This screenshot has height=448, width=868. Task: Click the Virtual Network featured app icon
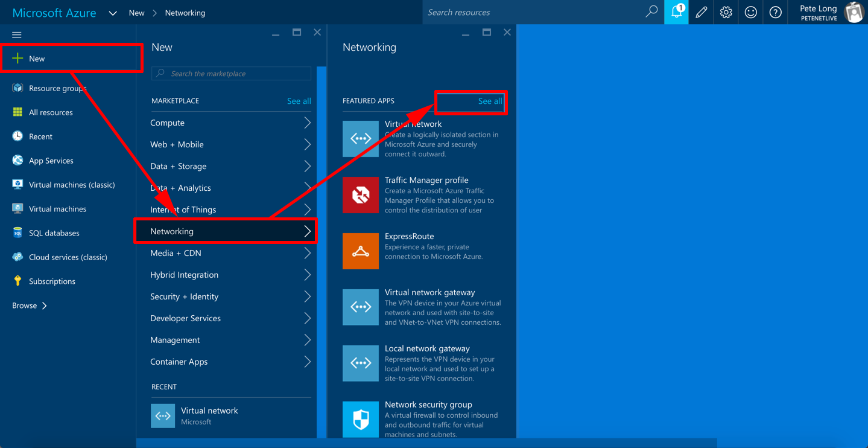coord(361,139)
